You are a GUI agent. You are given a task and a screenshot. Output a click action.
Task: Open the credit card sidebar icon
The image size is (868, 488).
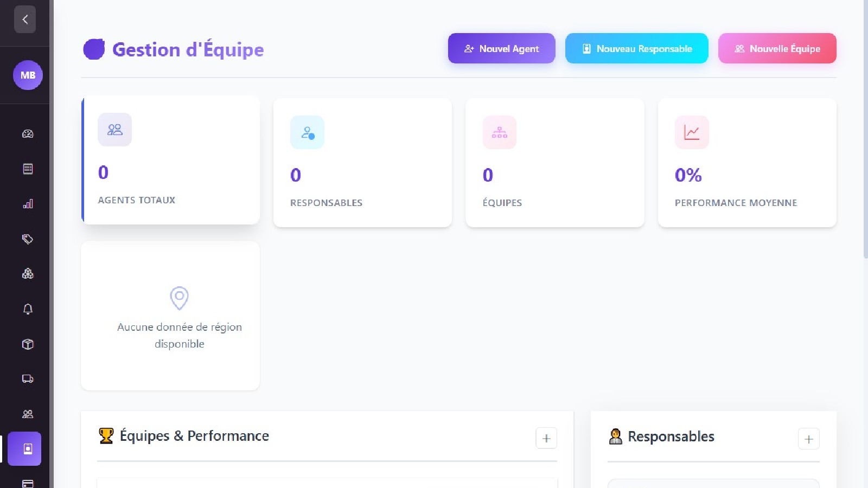point(28,483)
